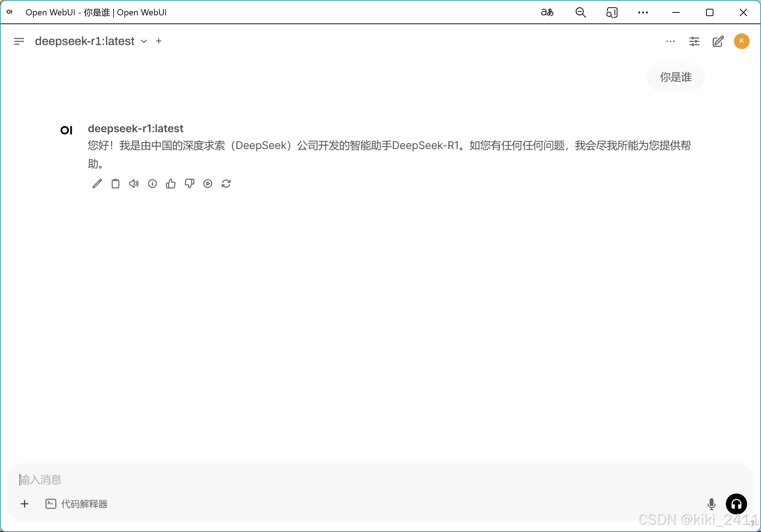This screenshot has height=532, width=761.
Task: Play the response aloud with the speaker icon
Action: [134, 184]
